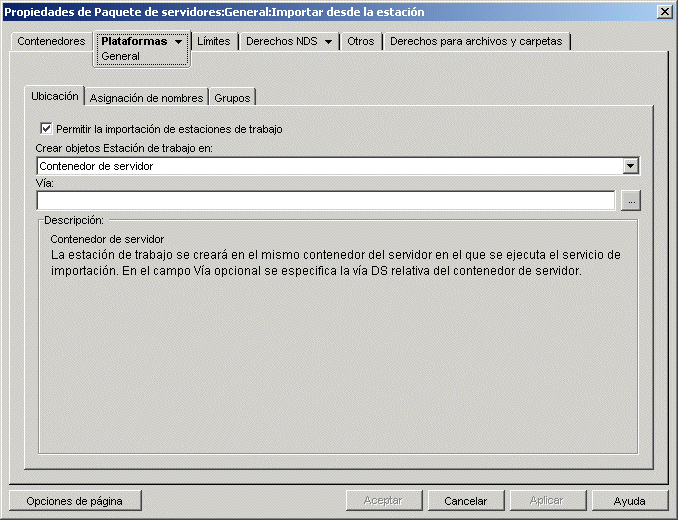Open Ayuda help button

pyautogui.click(x=630, y=501)
